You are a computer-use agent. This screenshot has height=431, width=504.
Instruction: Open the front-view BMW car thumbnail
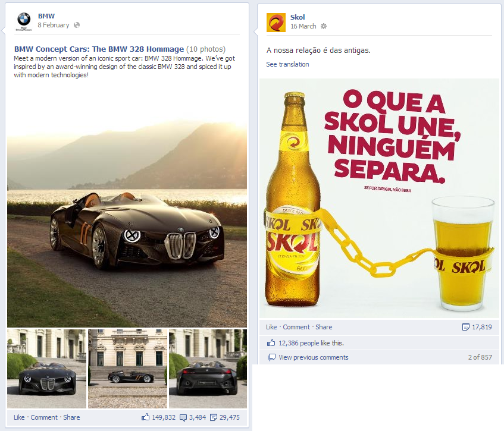pyautogui.click(x=47, y=369)
